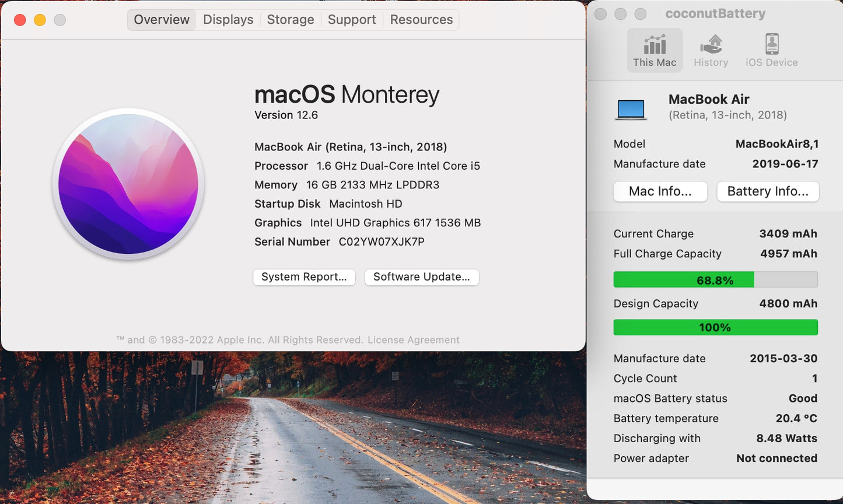Screen dimensions: 843x504
Task: Open the This Mac view in coconutBattery
Action: click(x=655, y=51)
